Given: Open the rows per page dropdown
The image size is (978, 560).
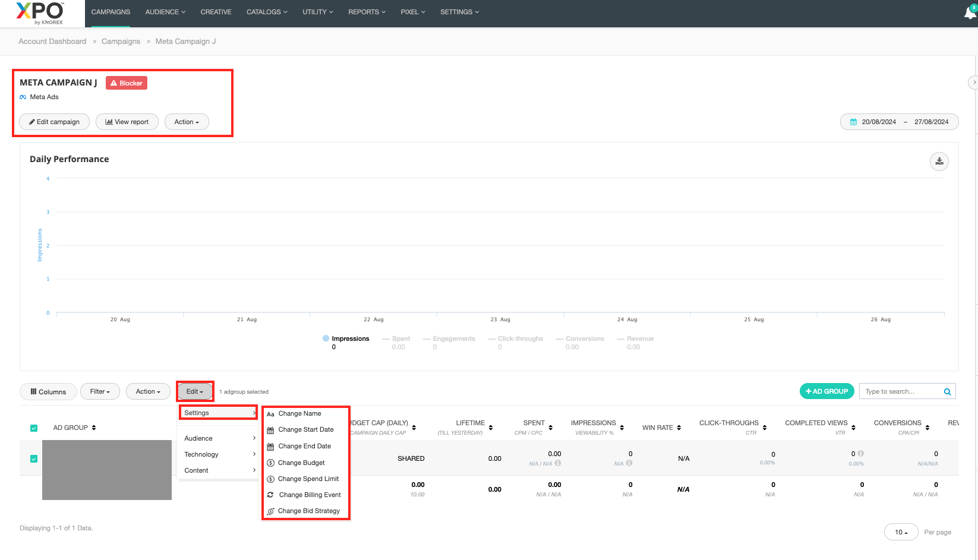Looking at the screenshot, I should (901, 532).
